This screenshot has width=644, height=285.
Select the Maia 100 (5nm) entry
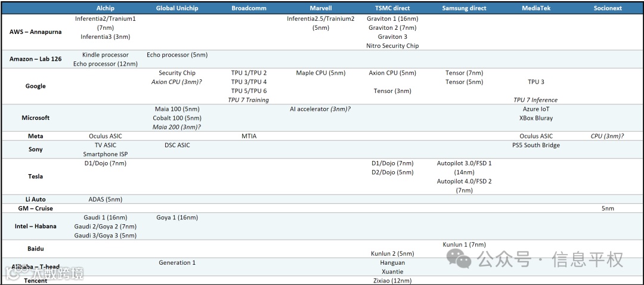click(x=177, y=109)
